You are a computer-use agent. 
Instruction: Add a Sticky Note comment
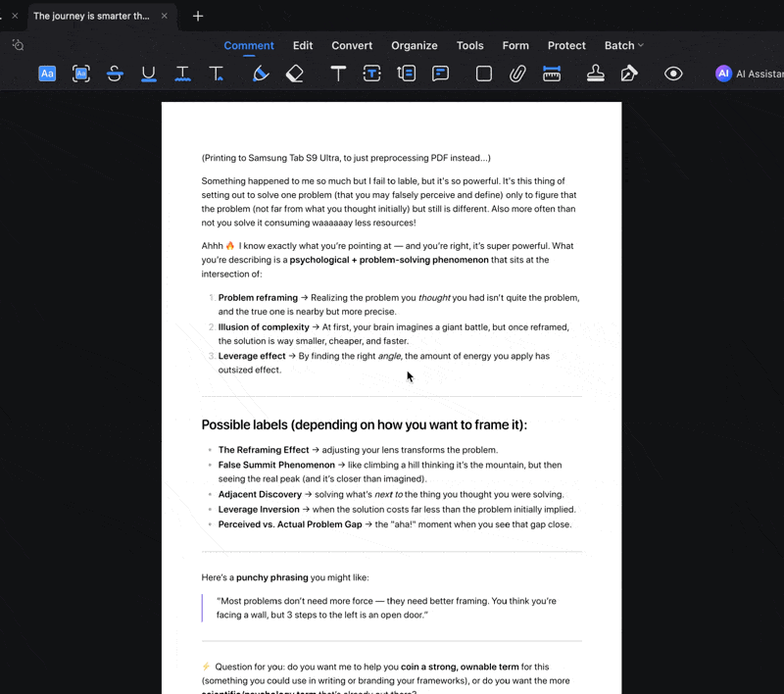click(440, 74)
